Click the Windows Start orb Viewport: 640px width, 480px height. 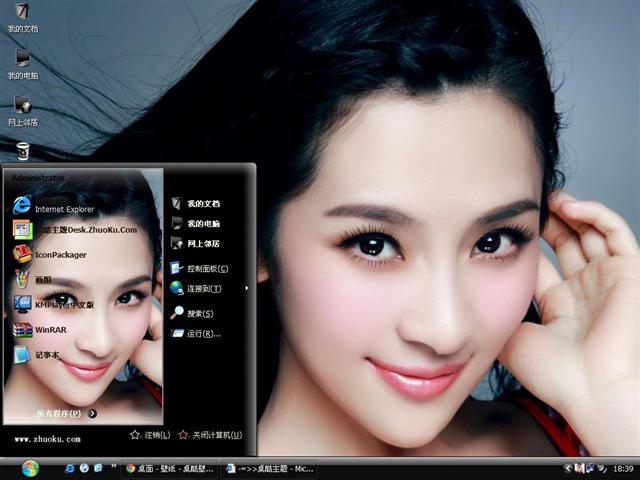(x=30, y=469)
